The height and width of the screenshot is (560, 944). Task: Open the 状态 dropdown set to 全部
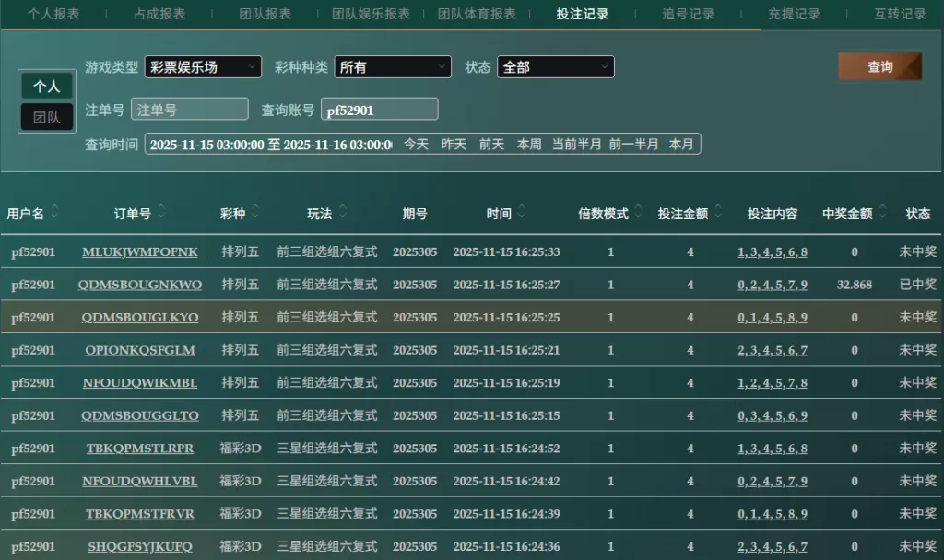[555, 67]
